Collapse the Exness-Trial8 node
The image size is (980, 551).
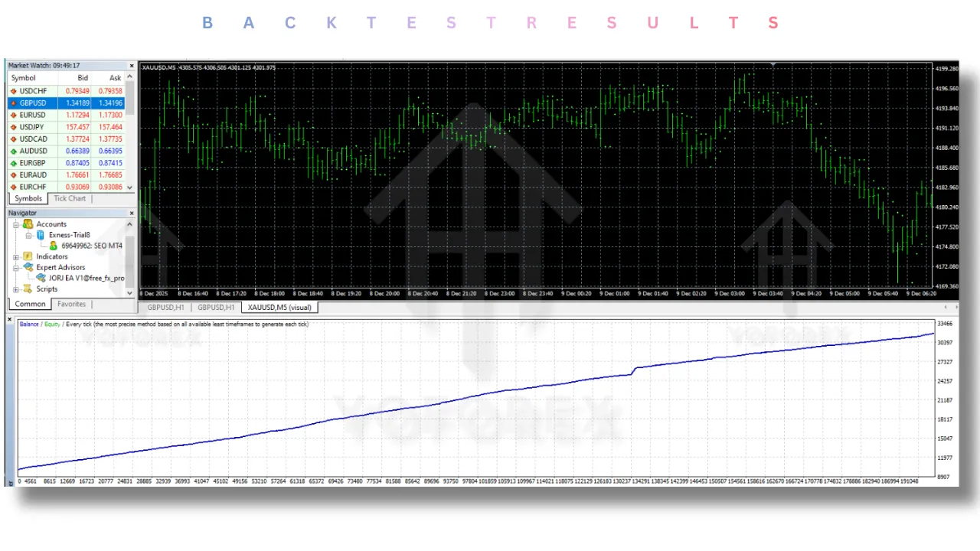[x=28, y=236]
